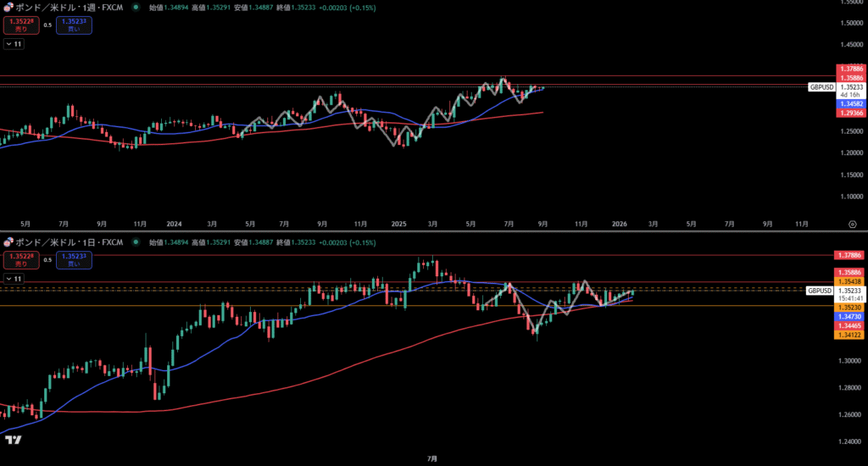Click the TradingView logo
The height and width of the screenshot is (466, 868).
click(x=14, y=440)
